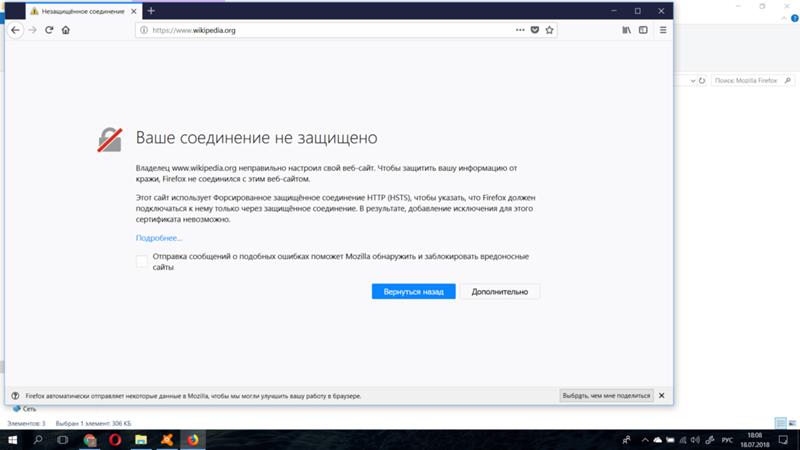This screenshot has height=450, width=800.
Task: Select the Незащищённое соединение tab
Action: [84, 11]
